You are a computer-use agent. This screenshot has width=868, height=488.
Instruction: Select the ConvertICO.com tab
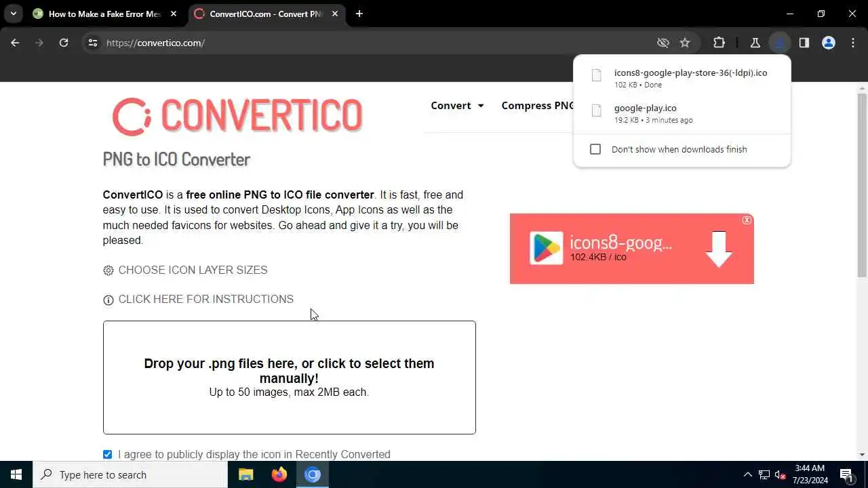coord(266,14)
